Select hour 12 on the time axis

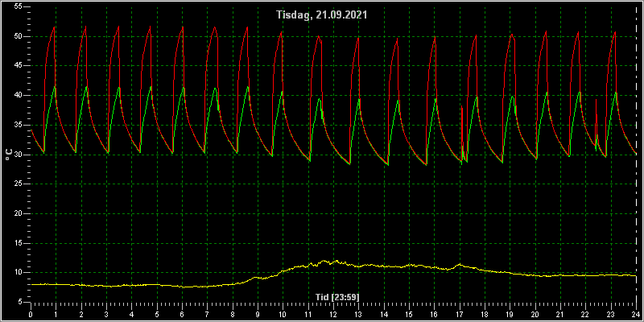(x=333, y=315)
